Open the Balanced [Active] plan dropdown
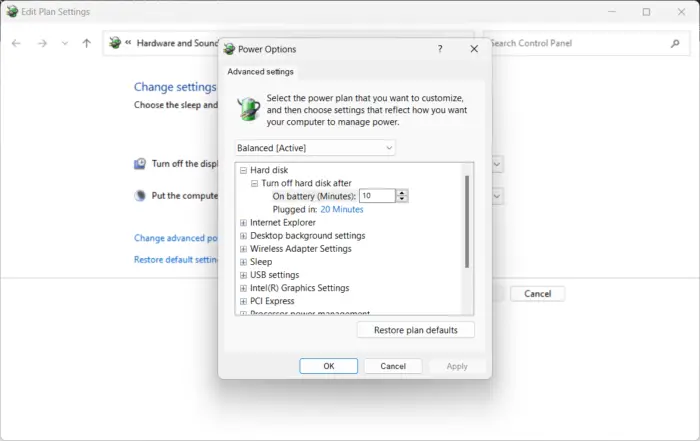This screenshot has height=441, width=700. pos(315,148)
